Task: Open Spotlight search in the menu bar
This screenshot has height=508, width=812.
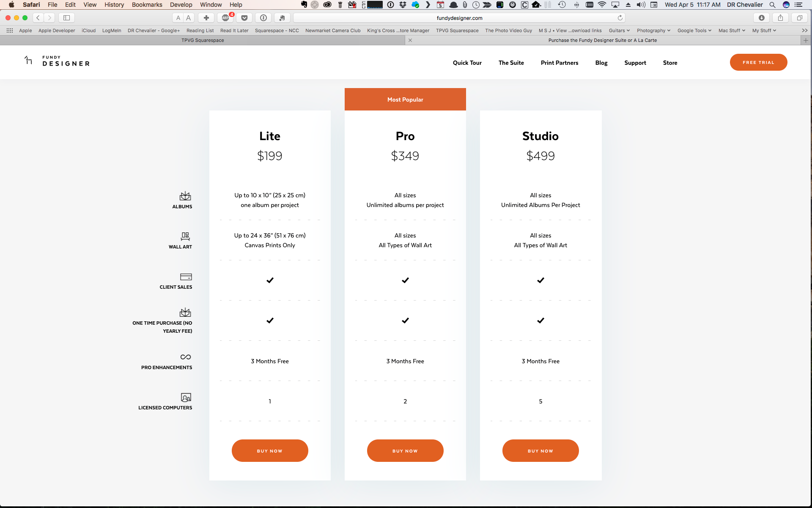Action: 772,5
